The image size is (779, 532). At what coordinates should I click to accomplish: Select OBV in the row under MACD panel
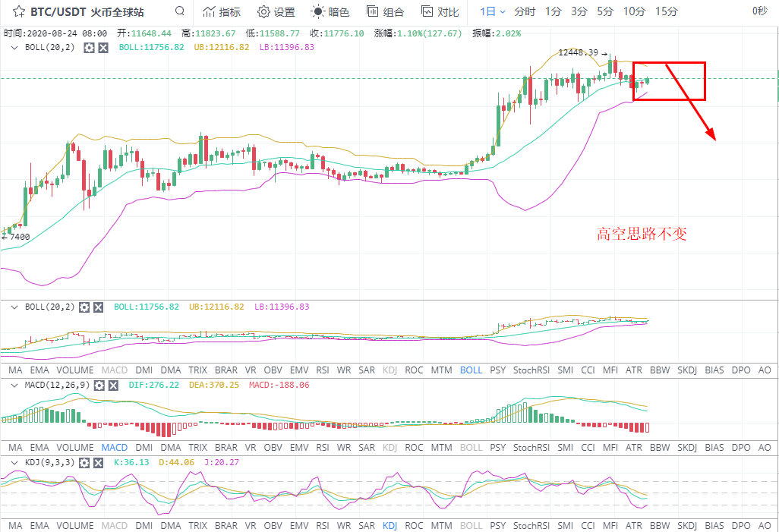point(273,448)
